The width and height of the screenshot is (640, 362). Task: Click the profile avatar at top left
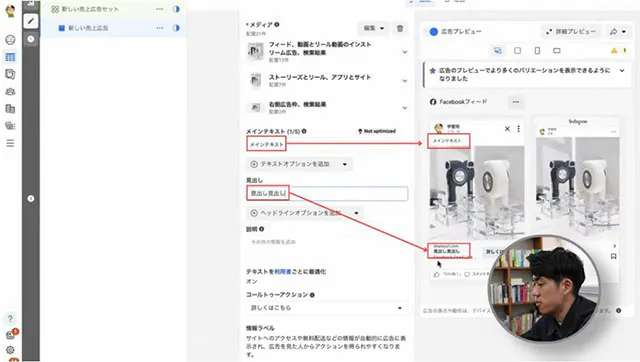10,10
